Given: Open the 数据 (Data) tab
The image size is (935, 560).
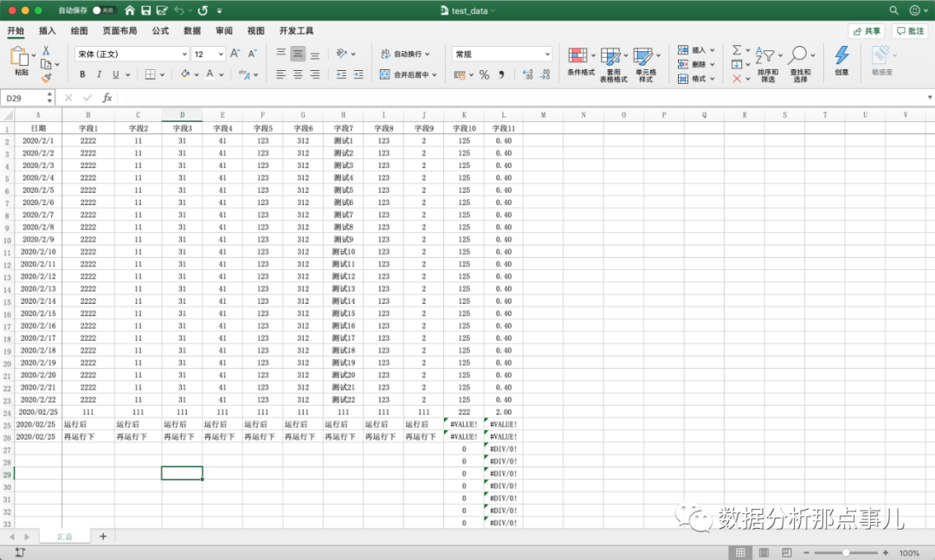Looking at the screenshot, I should 192,31.
